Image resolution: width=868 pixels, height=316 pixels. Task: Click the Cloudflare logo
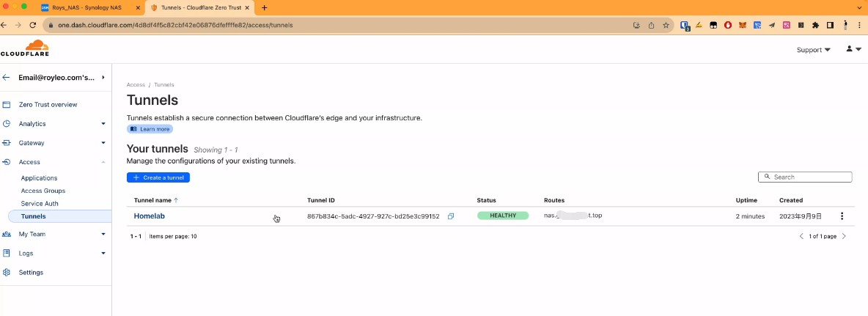tap(24, 49)
